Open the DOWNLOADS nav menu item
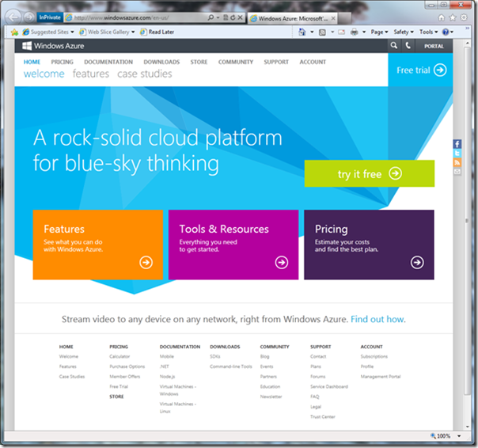Screen dimensions: 478x448 coord(161,62)
